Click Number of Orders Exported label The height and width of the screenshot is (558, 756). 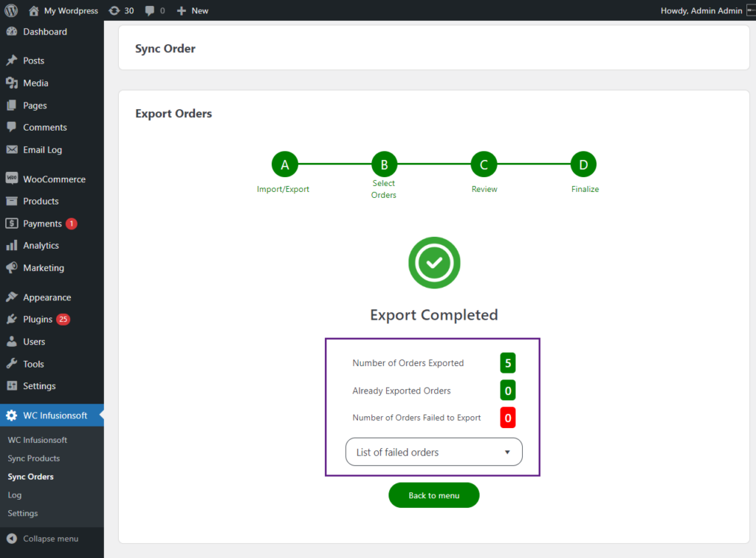[408, 363]
